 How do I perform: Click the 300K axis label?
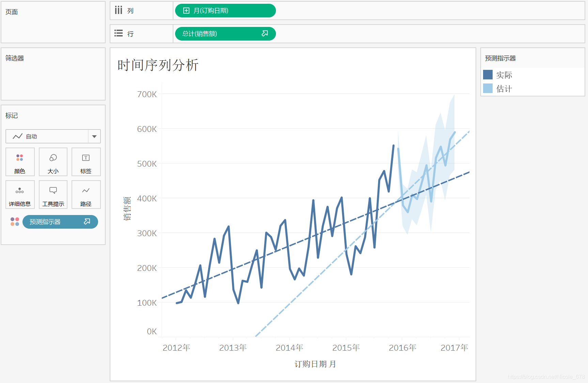coord(147,233)
